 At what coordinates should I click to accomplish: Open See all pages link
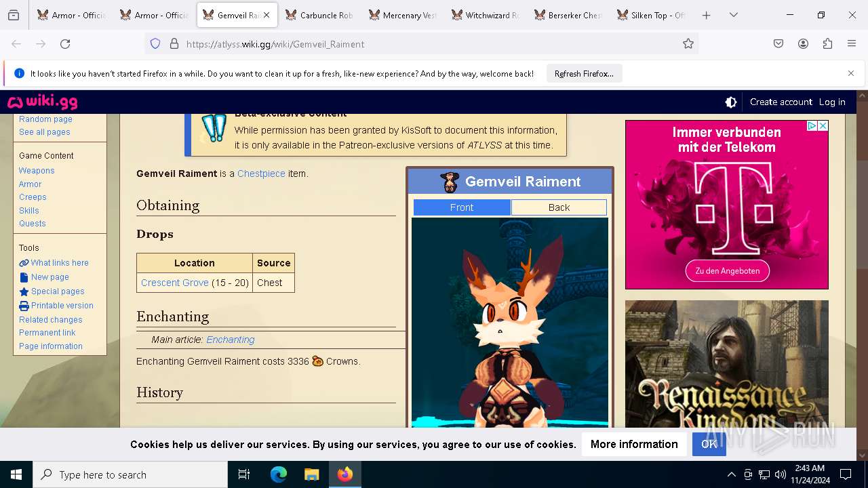pyautogui.click(x=45, y=132)
